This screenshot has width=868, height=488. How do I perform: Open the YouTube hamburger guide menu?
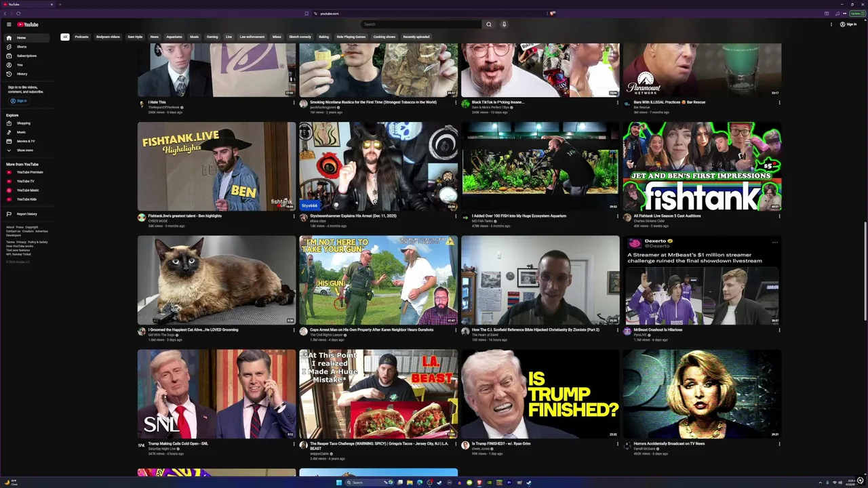9,24
